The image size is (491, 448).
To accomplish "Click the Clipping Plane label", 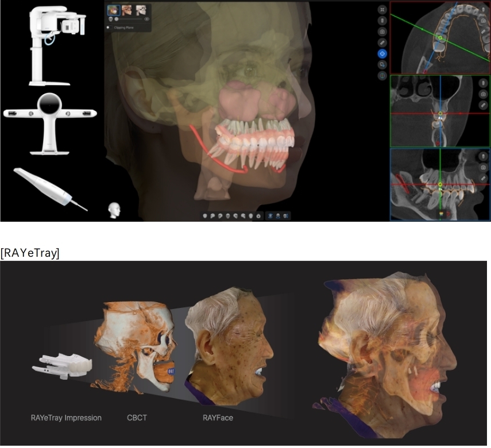I will [123, 28].
